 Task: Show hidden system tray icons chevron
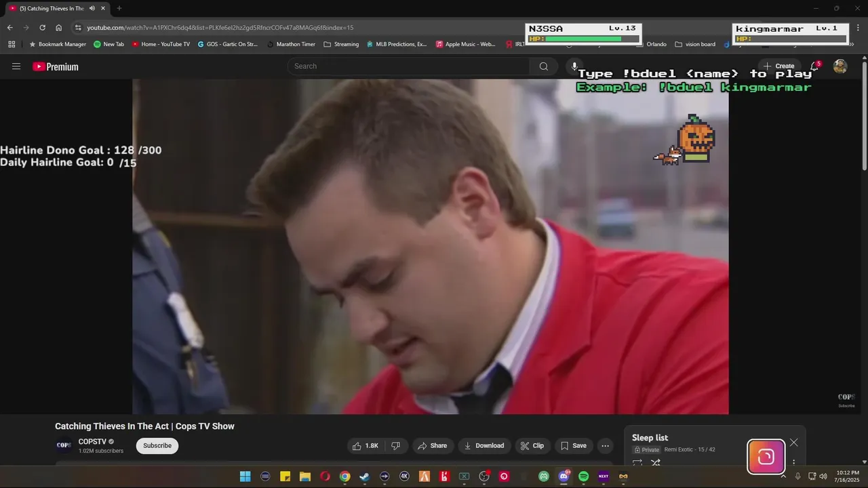(783, 476)
